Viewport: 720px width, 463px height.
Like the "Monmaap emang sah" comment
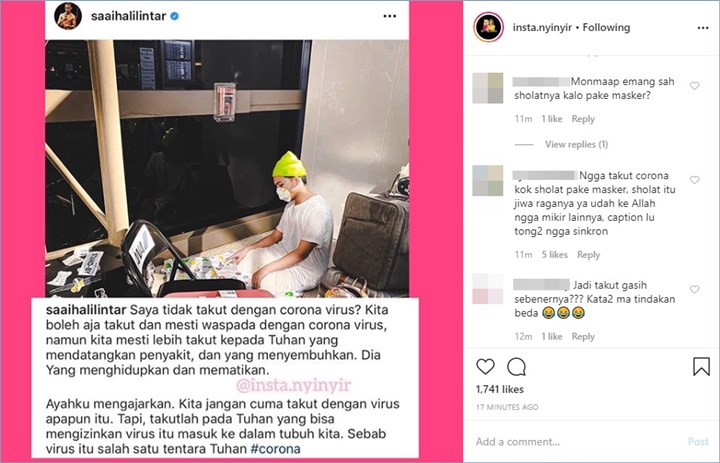click(694, 86)
